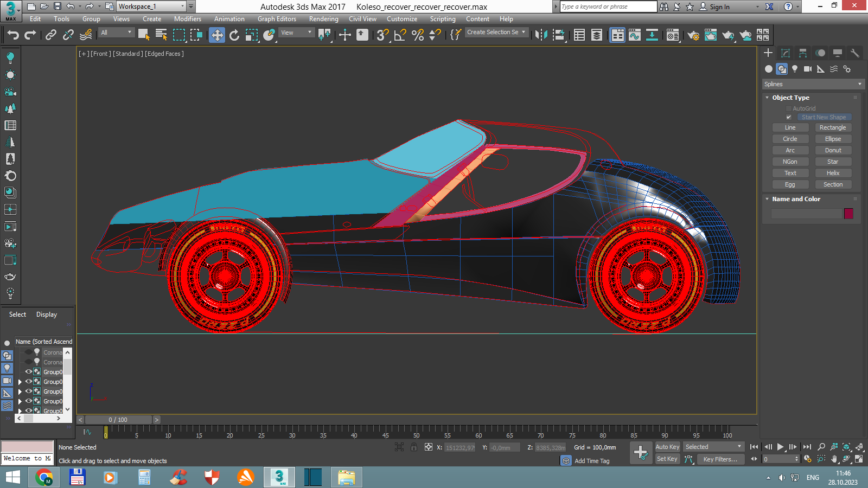Click the Mirror tool icon
The height and width of the screenshot is (488, 868).
point(541,35)
